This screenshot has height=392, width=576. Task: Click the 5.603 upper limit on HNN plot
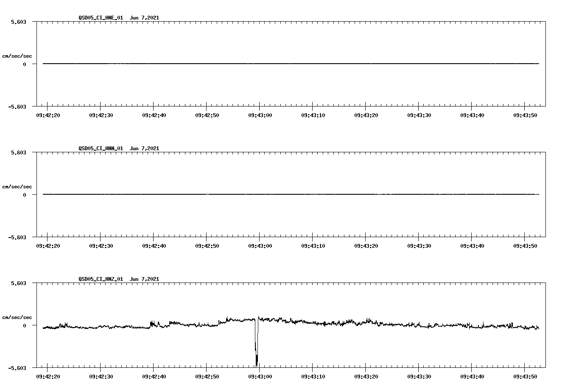[18, 152]
